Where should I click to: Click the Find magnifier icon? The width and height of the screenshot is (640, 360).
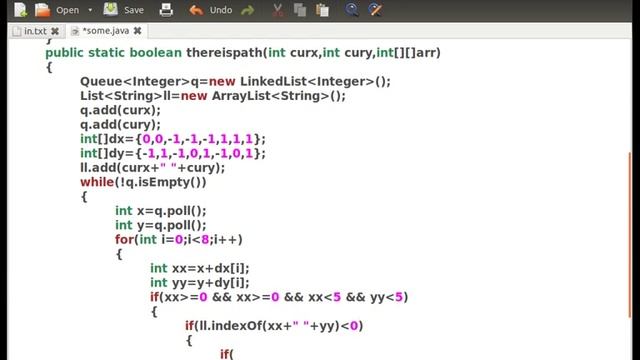tap(351, 9)
